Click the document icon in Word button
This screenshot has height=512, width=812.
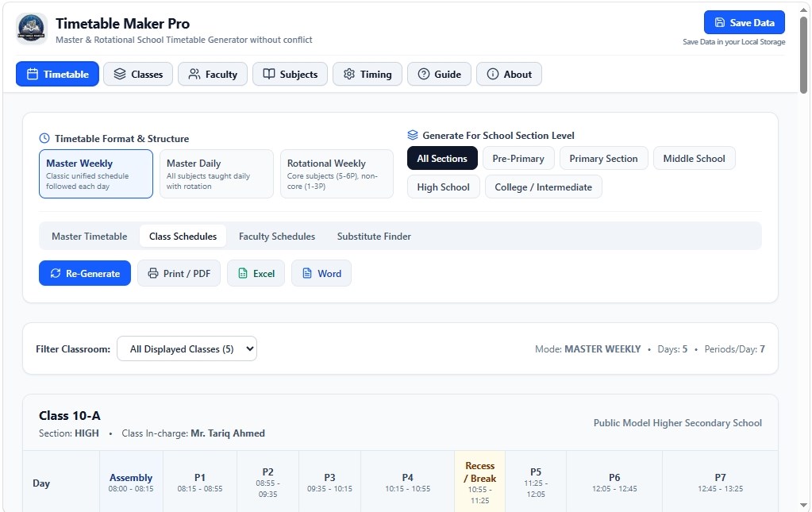point(307,273)
